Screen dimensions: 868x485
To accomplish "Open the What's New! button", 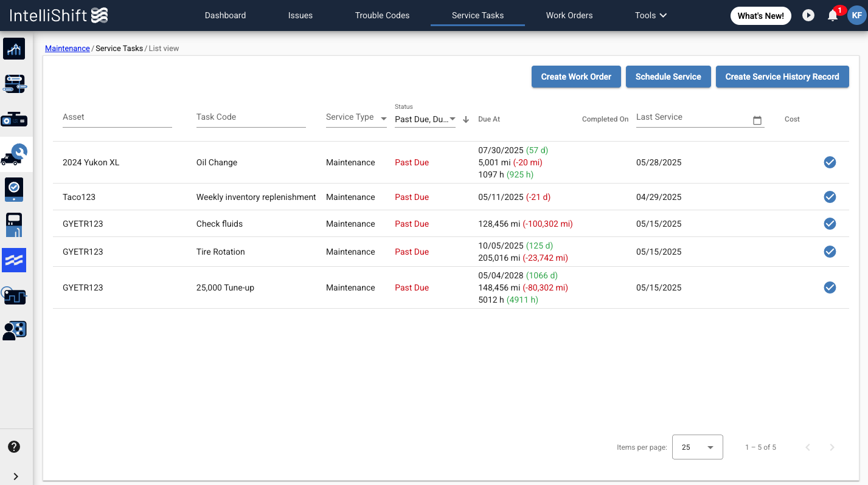I will tap(761, 16).
